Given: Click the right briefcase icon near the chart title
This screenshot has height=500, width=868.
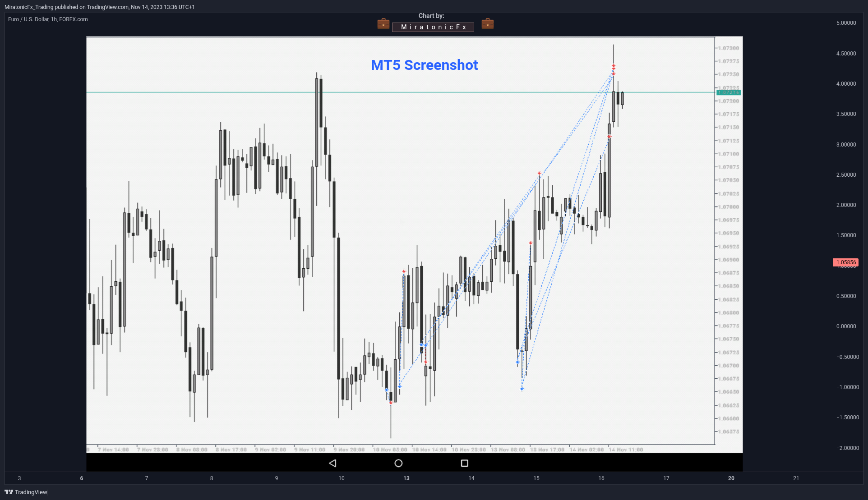Looking at the screenshot, I should click(x=488, y=23).
